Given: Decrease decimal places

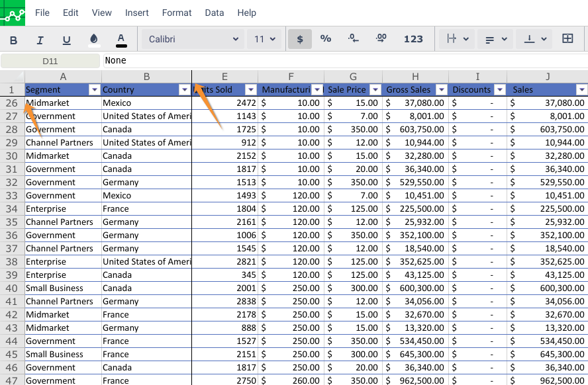Looking at the screenshot, I should click(x=354, y=39).
